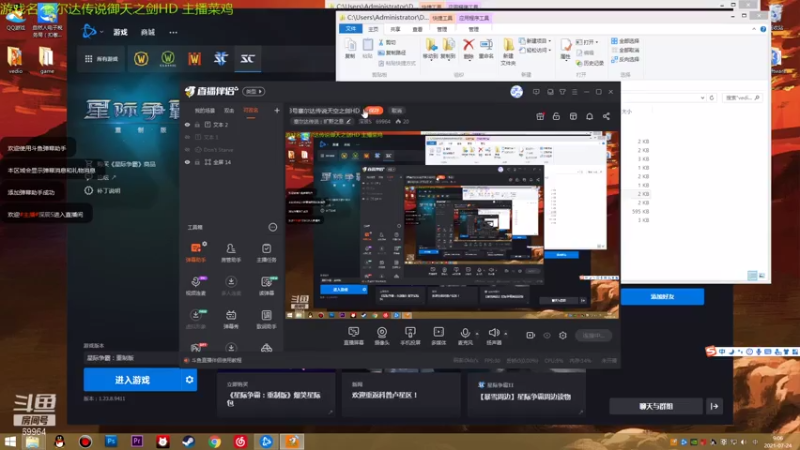Click the 补丁说明 link
This screenshot has height=450, width=800.
[x=104, y=191]
